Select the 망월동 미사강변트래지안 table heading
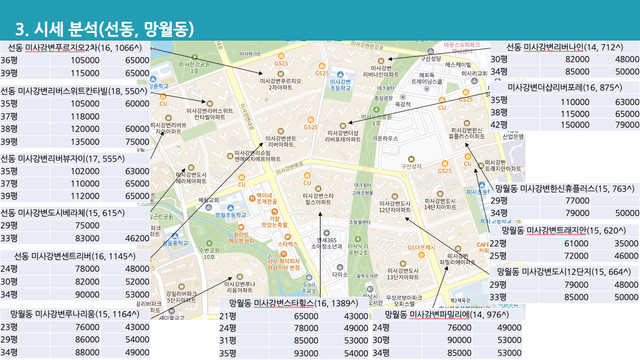 564,231
